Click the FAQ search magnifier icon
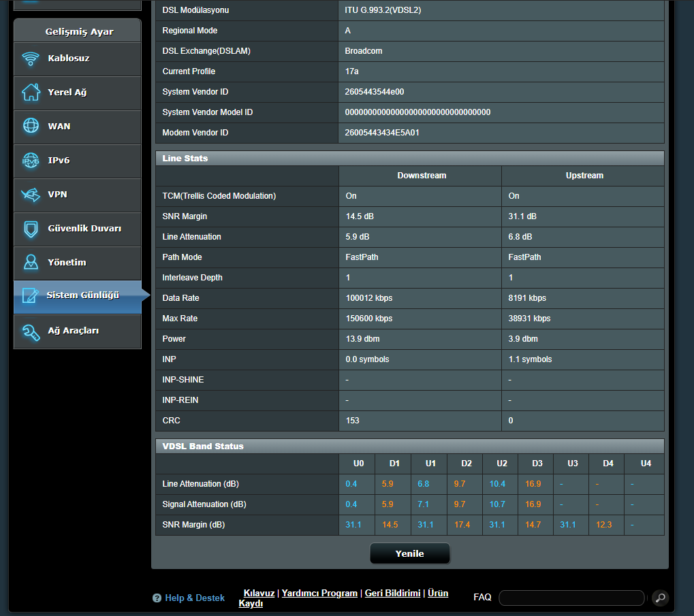Image resolution: width=694 pixels, height=616 pixels. [x=660, y=598]
